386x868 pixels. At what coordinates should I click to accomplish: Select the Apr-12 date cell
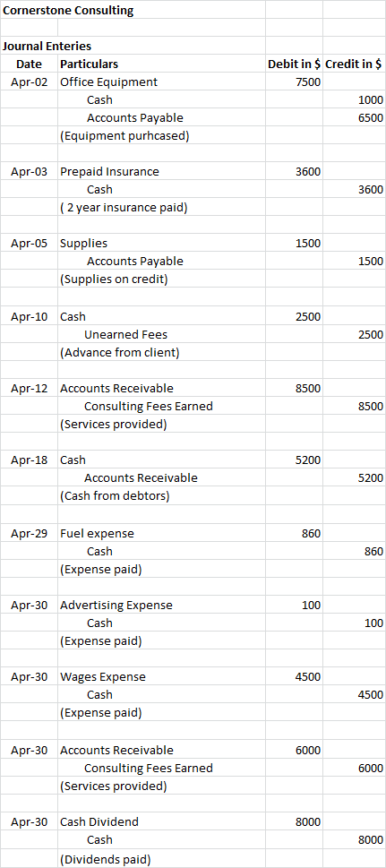(30, 389)
